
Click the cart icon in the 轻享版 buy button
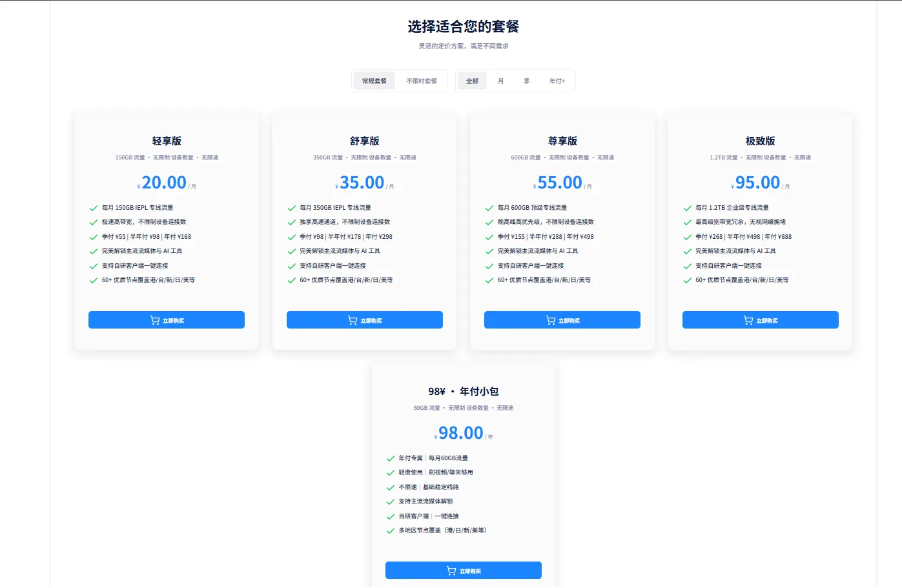(155, 320)
